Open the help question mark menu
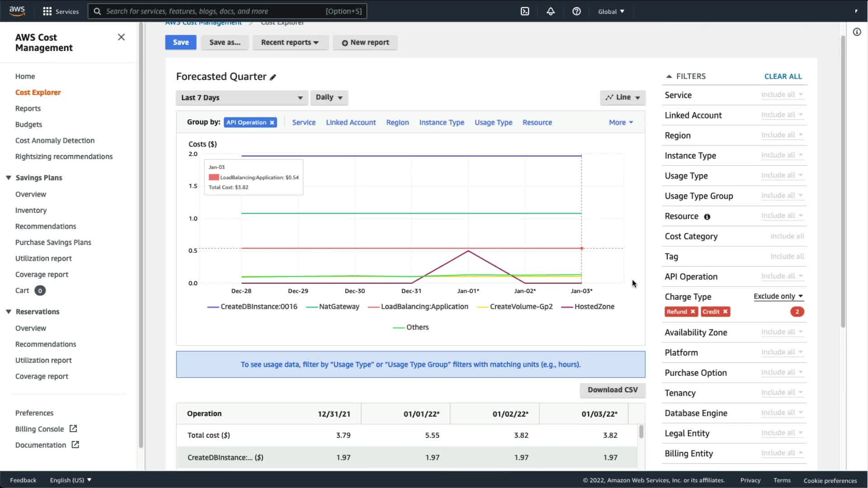Screen dimensions: 868x488 click(x=576, y=11)
